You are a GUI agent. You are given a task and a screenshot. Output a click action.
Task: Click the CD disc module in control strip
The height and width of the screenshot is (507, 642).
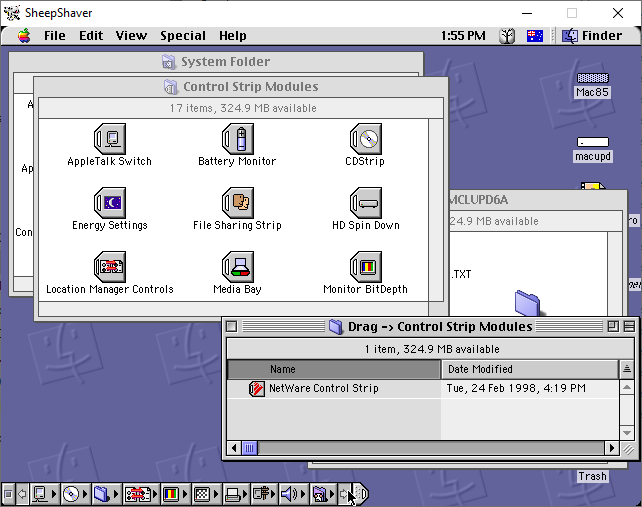click(75, 494)
